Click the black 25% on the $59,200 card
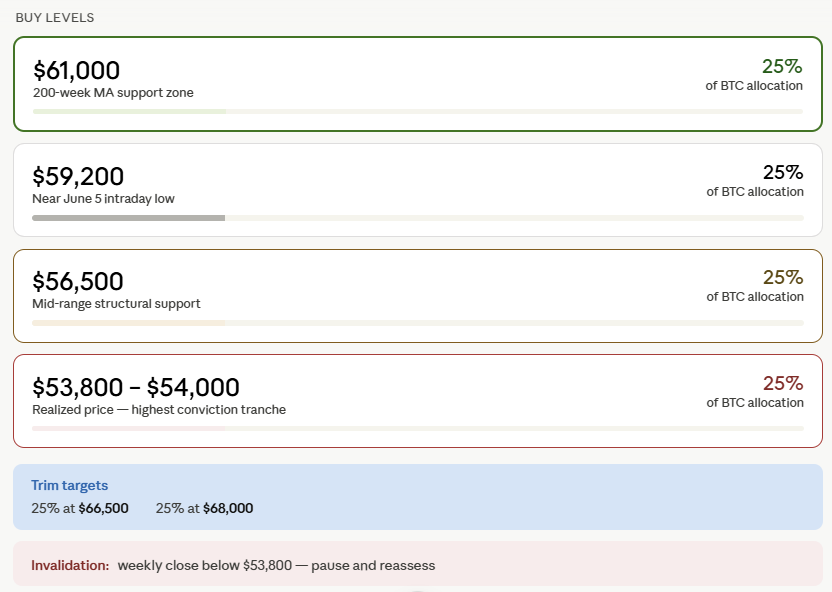Screen dimensions: 832x592 (783, 172)
